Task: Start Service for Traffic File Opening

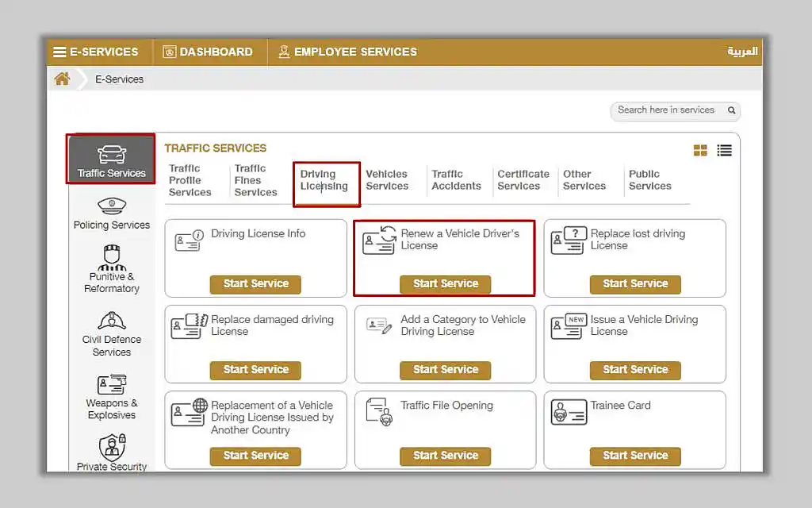Action: (446, 455)
